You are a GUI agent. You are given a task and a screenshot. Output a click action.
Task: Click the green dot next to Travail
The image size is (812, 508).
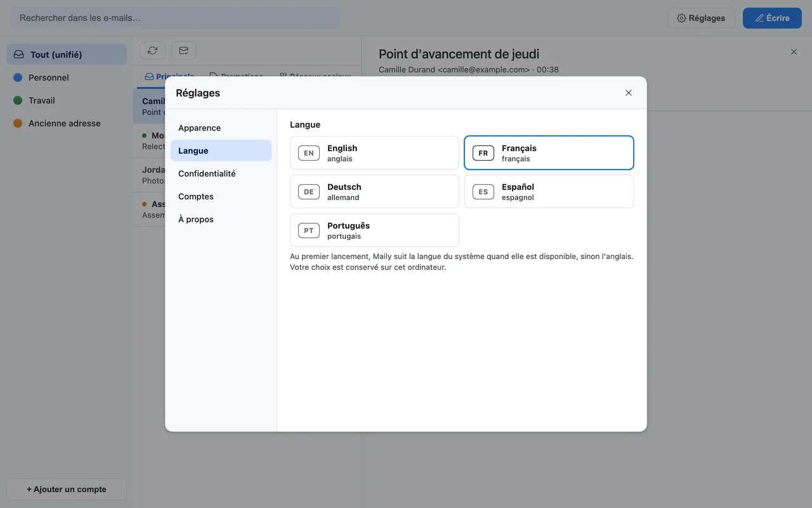coord(18,100)
